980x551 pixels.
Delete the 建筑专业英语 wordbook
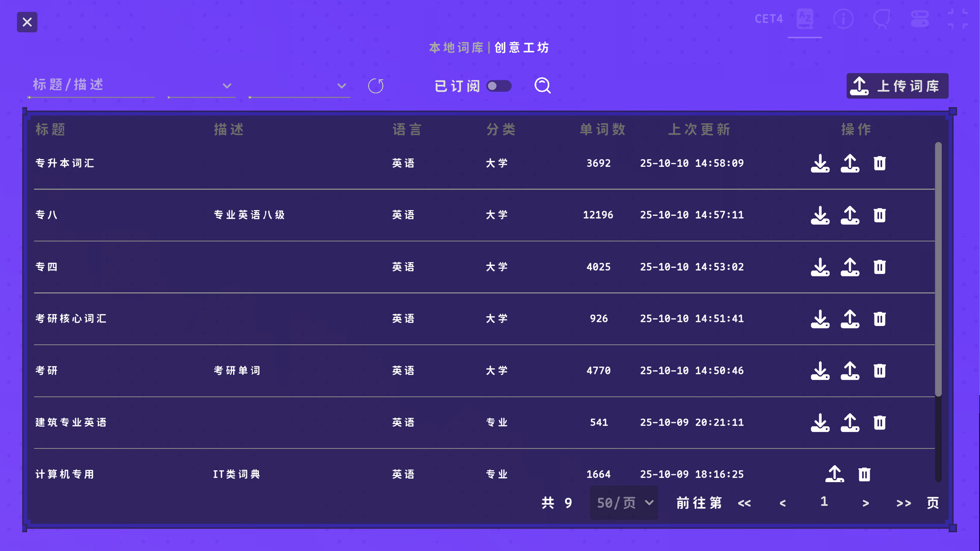(x=879, y=422)
